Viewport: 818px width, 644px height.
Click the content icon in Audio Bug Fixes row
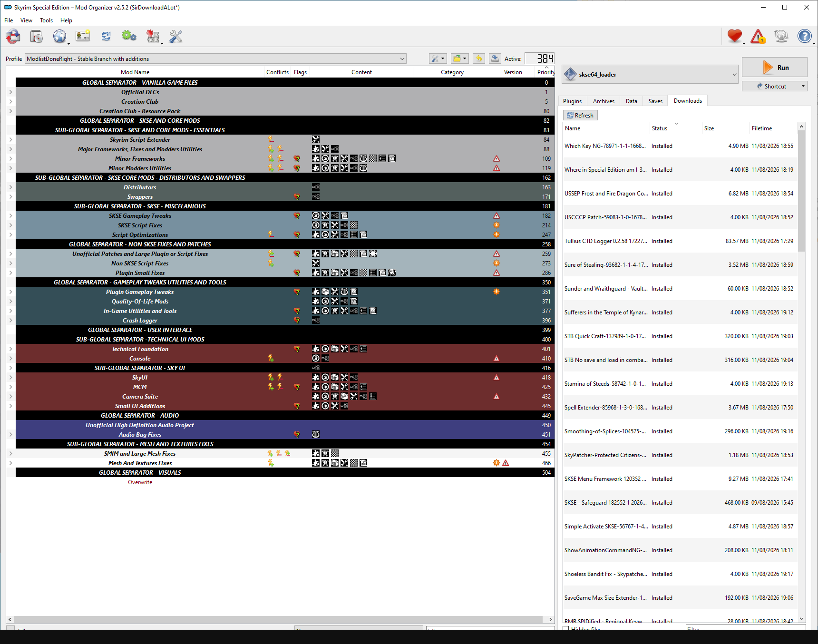coord(316,434)
